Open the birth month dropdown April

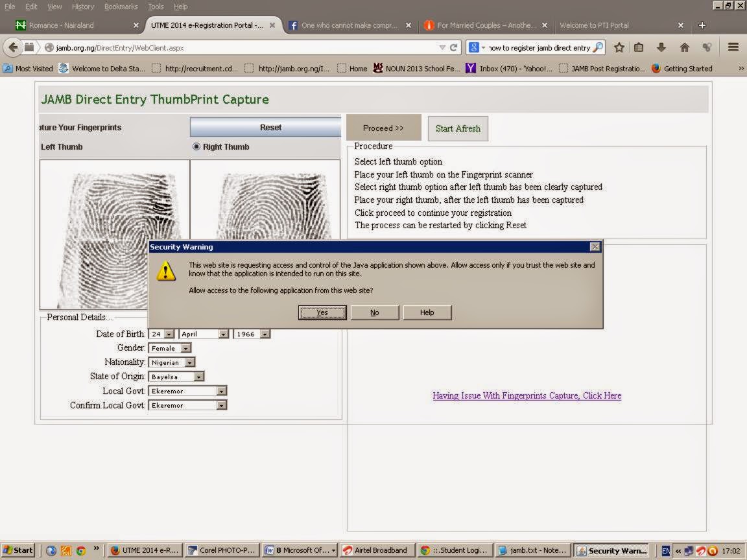pyautogui.click(x=224, y=334)
